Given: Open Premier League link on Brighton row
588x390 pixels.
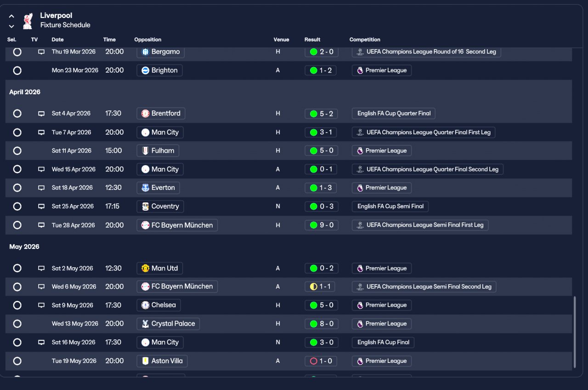Looking at the screenshot, I should pos(382,70).
